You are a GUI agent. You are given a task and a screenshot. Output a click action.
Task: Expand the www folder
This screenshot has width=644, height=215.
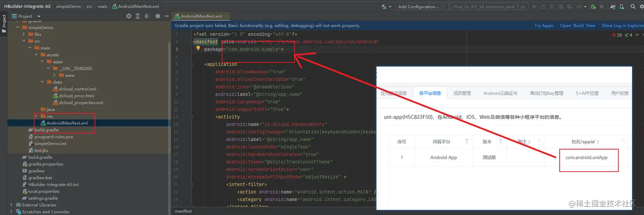(55, 75)
